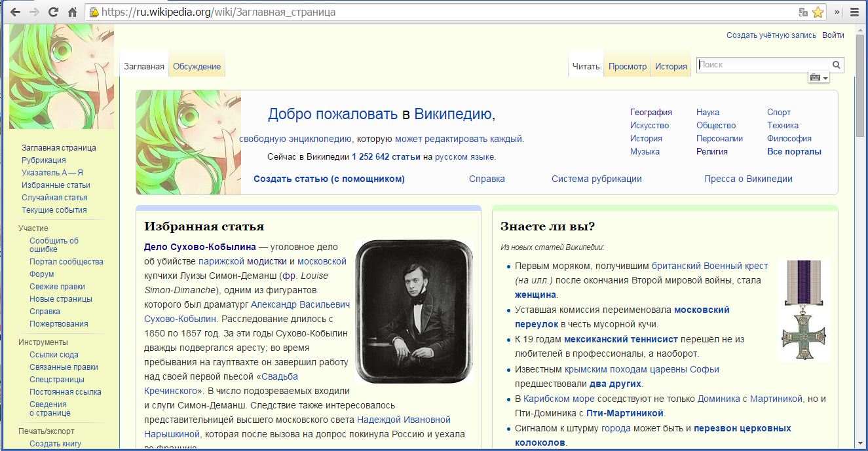The height and width of the screenshot is (451, 868).
Task: Click the anime girl welcome banner image
Action: (189, 143)
